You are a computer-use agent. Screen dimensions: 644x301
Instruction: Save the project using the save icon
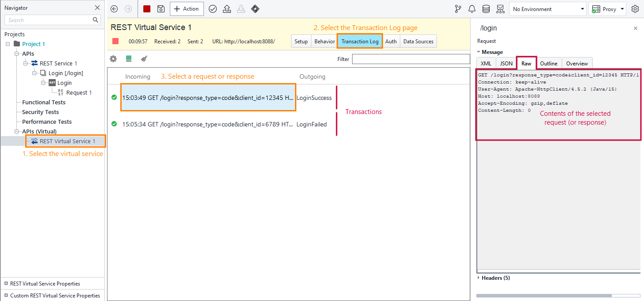pos(161,8)
